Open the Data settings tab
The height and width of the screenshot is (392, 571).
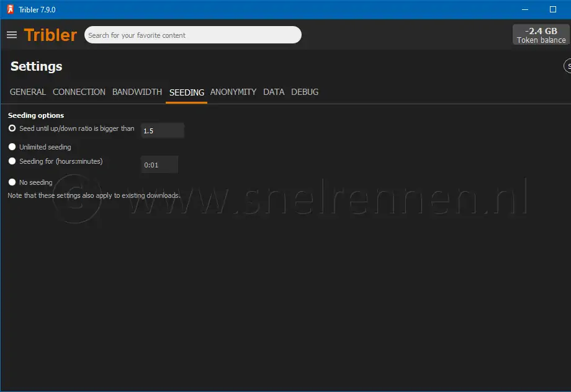pos(274,92)
